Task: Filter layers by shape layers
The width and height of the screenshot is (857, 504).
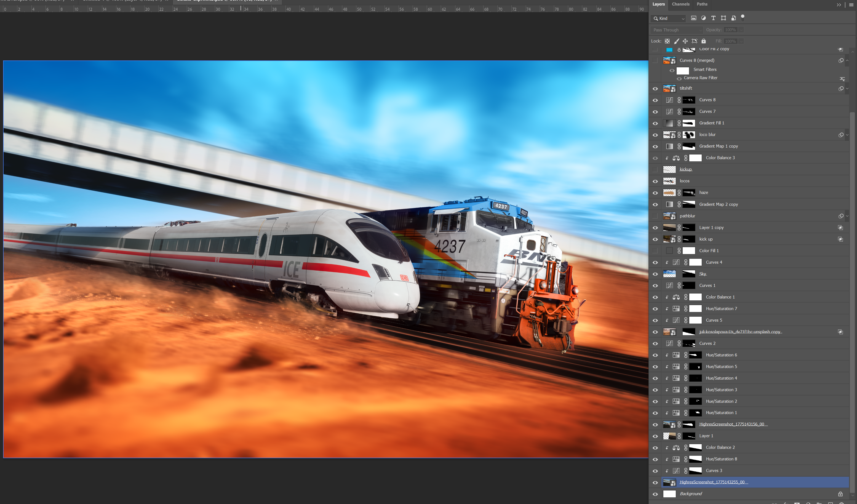Action: 723,18
